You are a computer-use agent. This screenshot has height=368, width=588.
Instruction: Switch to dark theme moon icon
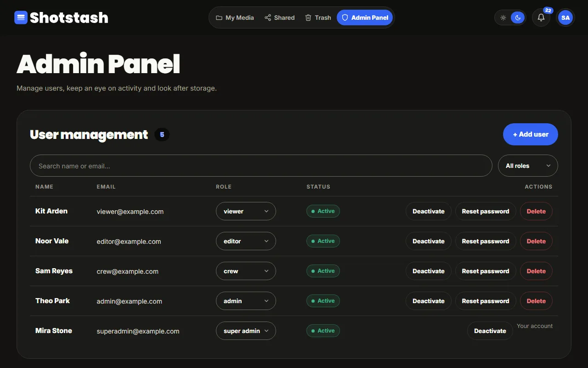518,18
